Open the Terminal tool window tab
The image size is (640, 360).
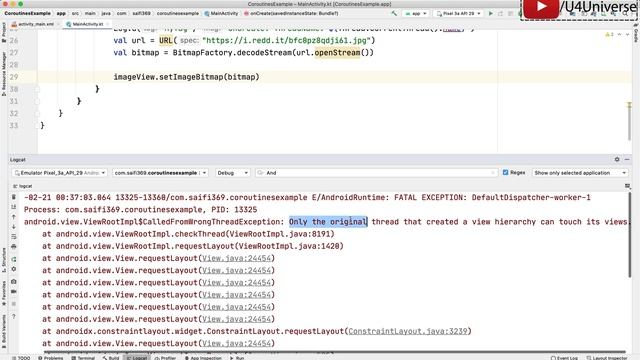pyautogui.click(x=83, y=358)
